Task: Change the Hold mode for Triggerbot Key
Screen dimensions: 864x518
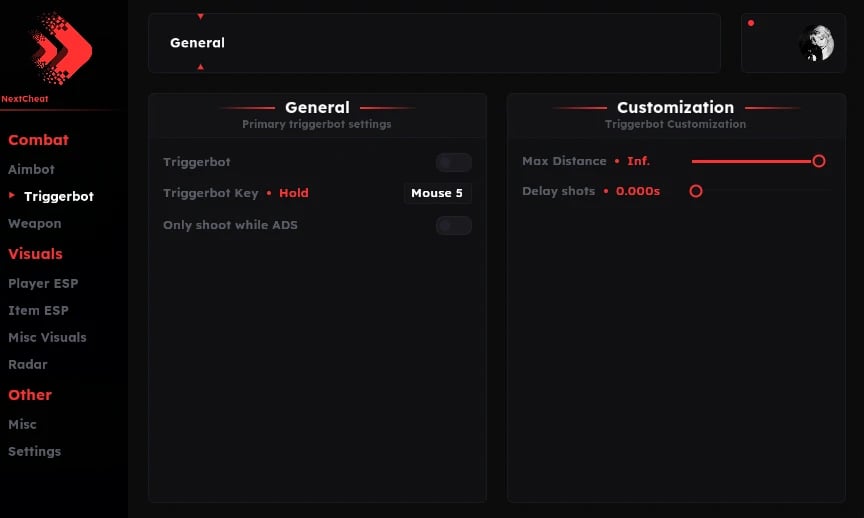Action: click(294, 193)
